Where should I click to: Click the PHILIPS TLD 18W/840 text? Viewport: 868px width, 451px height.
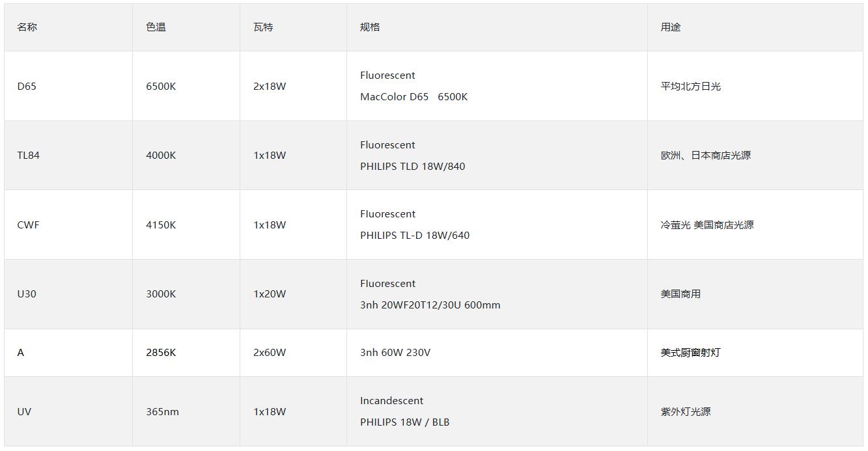413,167
